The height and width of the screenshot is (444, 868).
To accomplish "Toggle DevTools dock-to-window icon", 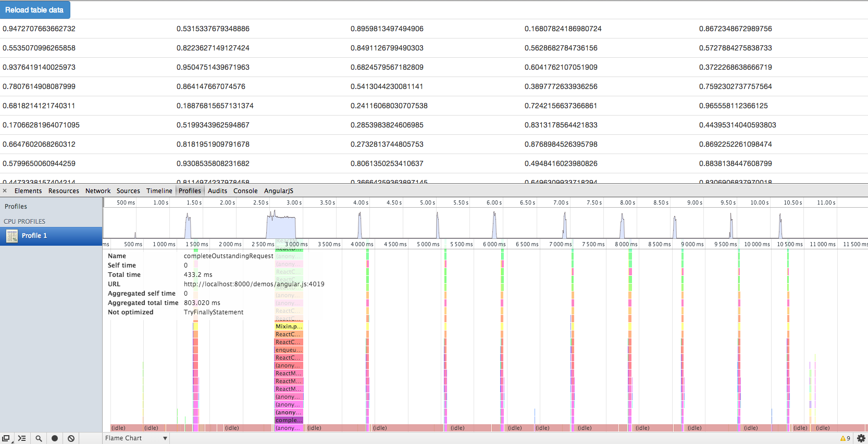I will point(6,438).
